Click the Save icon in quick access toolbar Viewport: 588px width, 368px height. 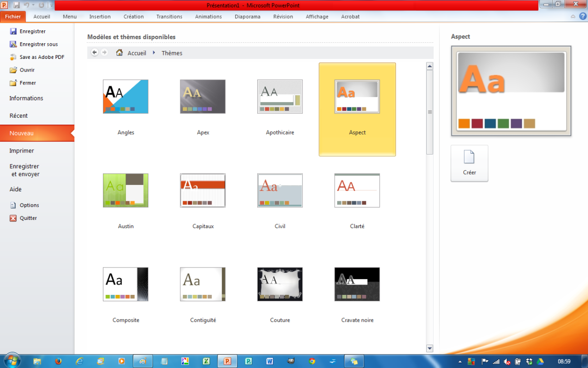pos(17,5)
